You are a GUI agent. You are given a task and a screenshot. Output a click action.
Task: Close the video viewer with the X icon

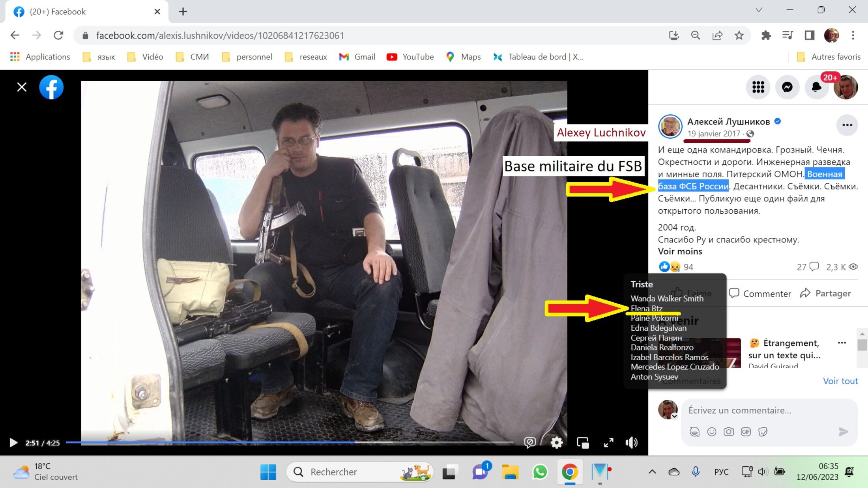pyautogui.click(x=22, y=87)
